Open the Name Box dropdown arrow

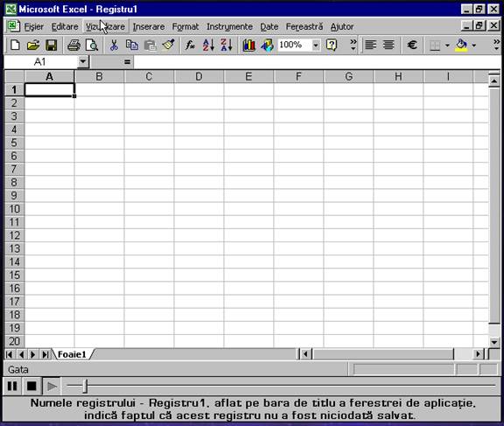pyautogui.click(x=82, y=61)
